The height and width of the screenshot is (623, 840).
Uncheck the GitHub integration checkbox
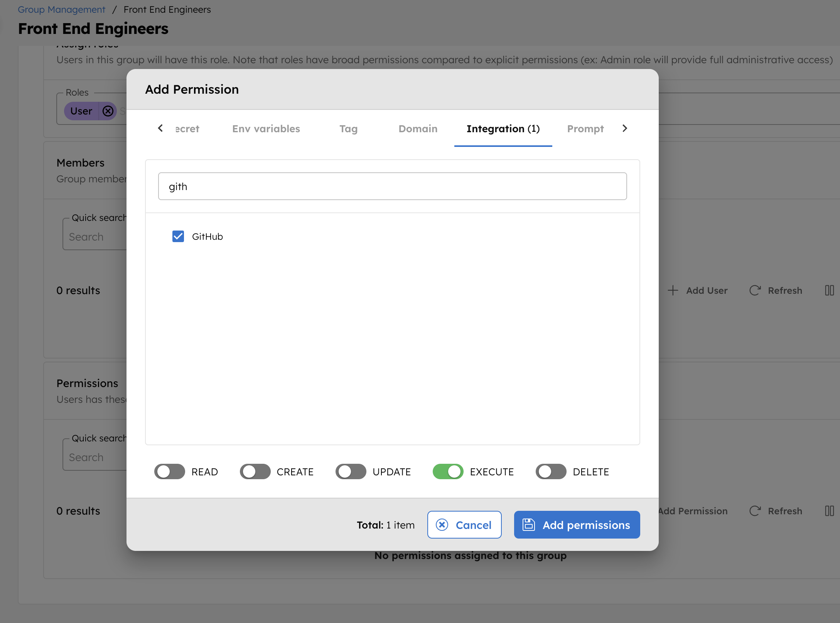pos(178,236)
